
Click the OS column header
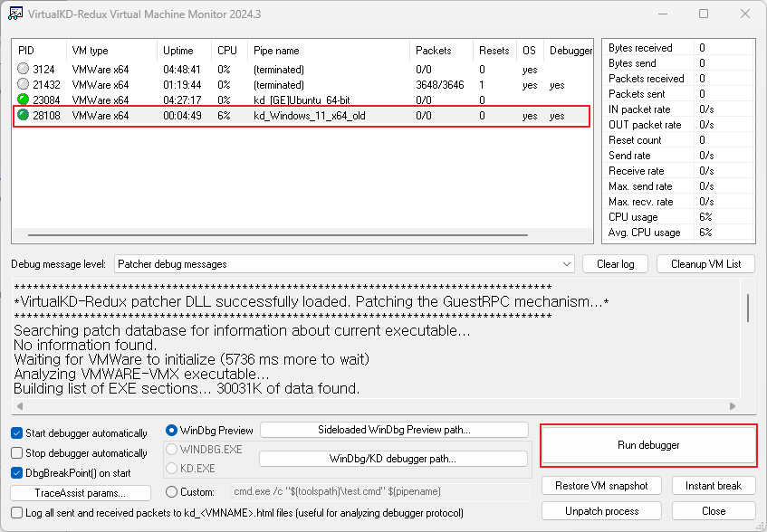[530, 51]
